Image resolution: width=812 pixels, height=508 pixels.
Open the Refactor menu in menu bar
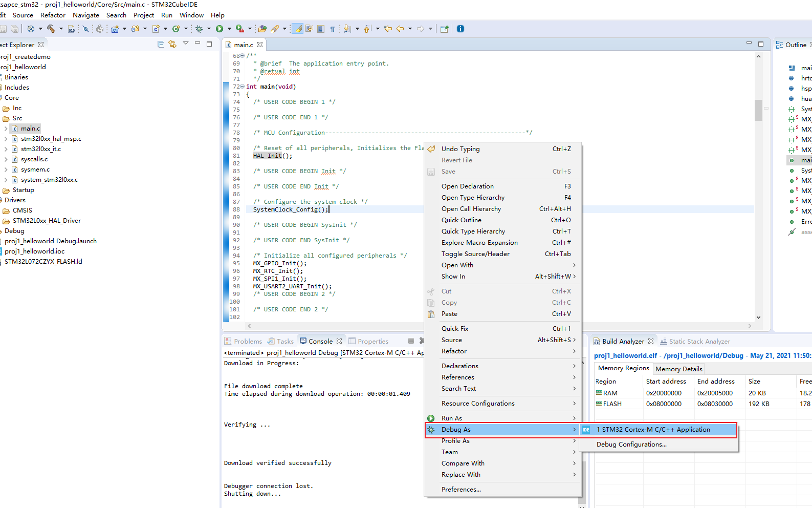[53, 15]
